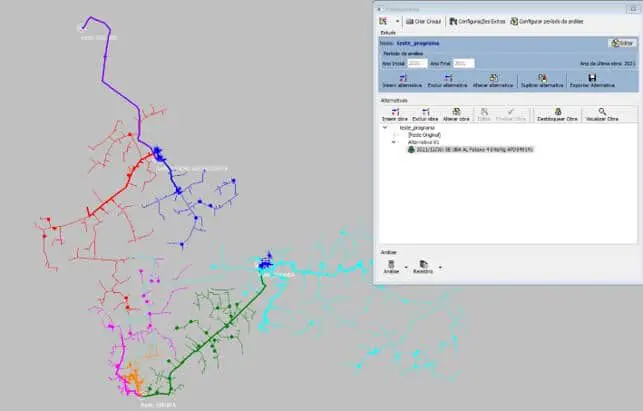
Task: Click Excluir obra icon
Action: coord(425,114)
